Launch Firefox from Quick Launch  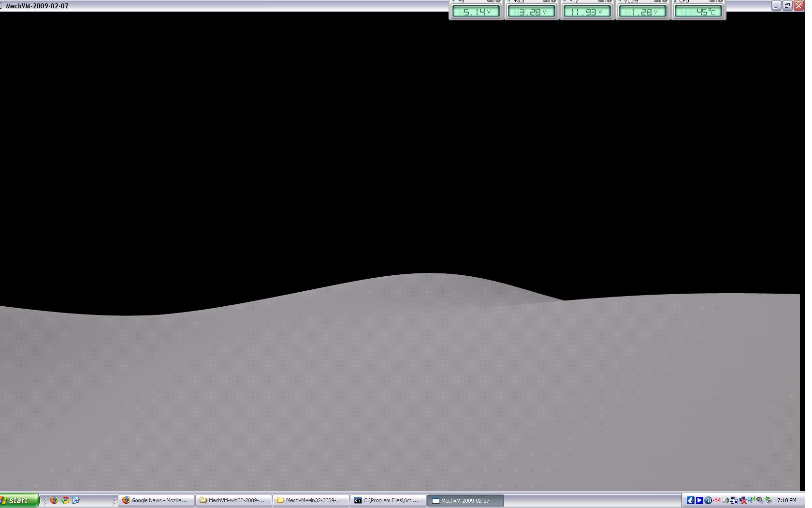pos(54,500)
